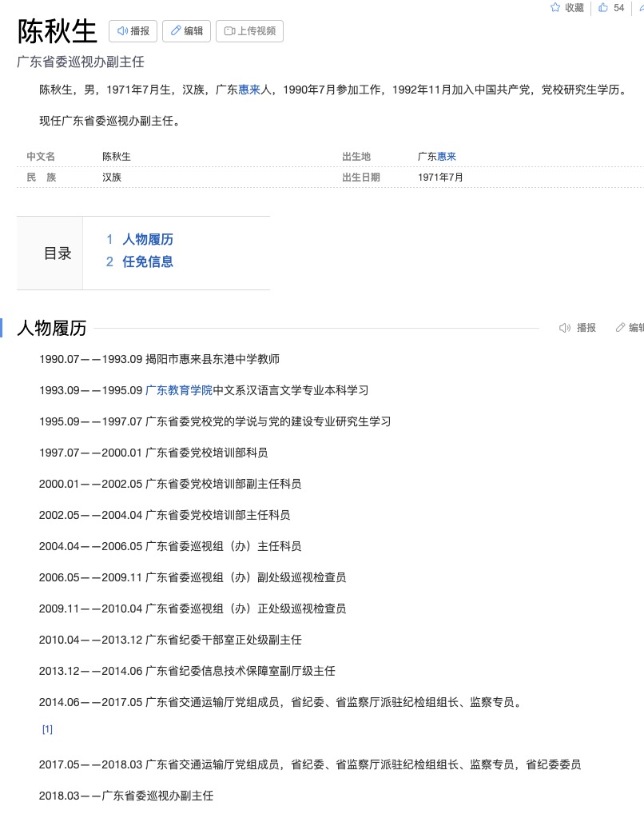Open 惠来 link in the 出生地 row
644x822 pixels.
(446, 157)
